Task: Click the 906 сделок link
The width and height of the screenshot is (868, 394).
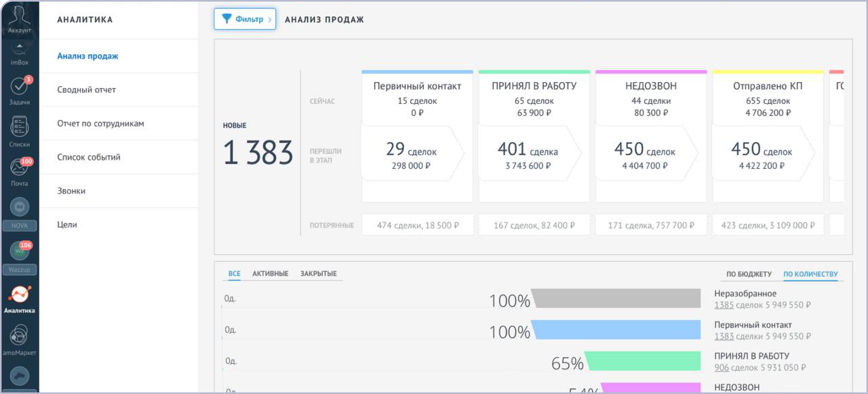Action: point(721,368)
